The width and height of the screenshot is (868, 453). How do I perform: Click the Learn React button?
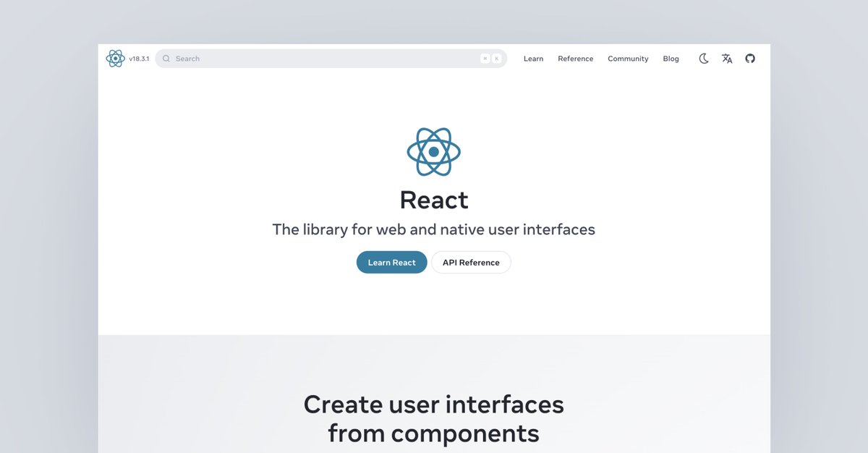391,262
